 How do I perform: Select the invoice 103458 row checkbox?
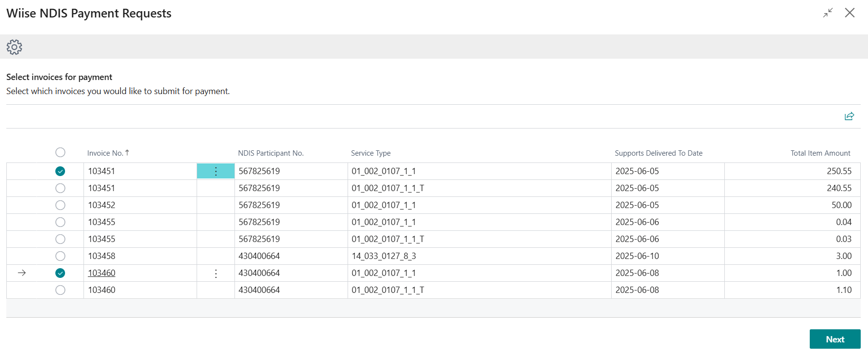[60, 256]
